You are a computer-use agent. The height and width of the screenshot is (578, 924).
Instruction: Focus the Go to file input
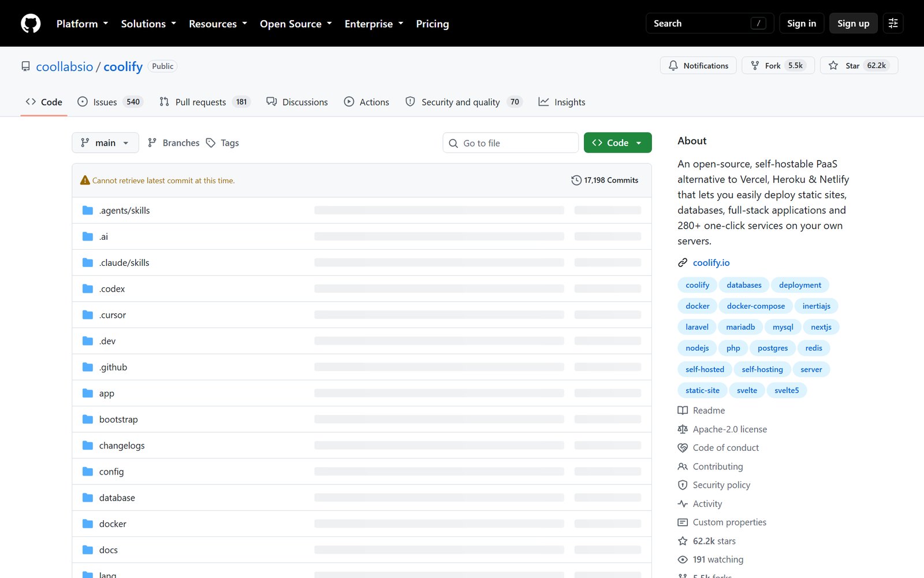[x=511, y=143]
